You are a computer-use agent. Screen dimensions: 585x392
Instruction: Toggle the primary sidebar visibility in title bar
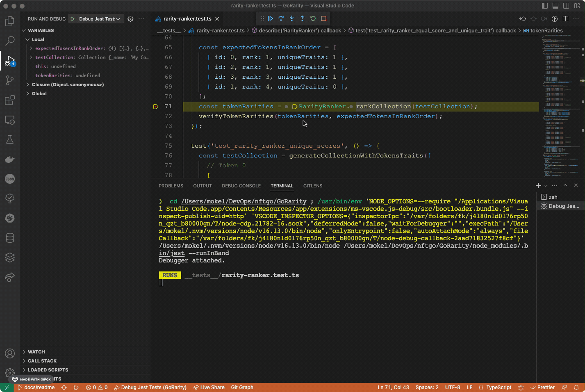click(x=545, y=6)
